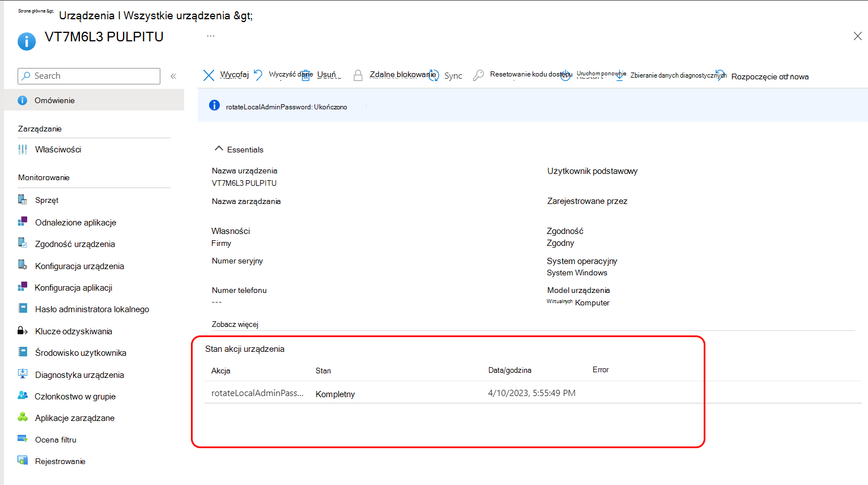The image size is (868, 485).
Task: Click the Członkostwo w grupie people icon
Action: coord(23,395)
